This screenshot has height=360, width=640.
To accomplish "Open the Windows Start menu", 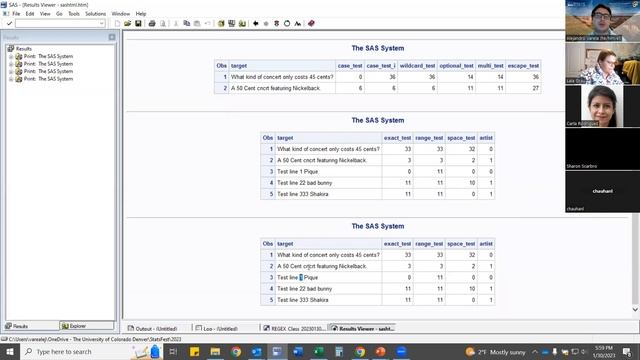I will [10, 351].
